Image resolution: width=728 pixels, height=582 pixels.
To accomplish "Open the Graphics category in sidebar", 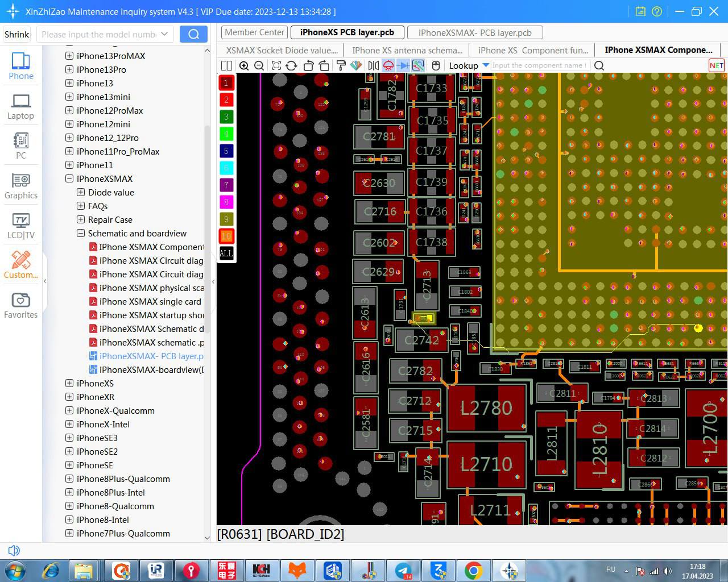I will tap(21, 186).
